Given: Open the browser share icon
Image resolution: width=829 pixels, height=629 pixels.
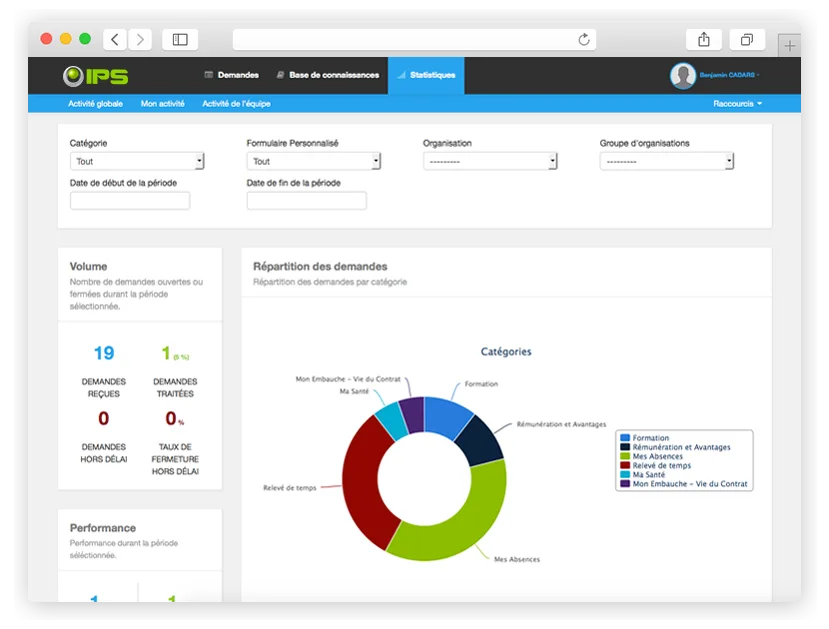Looking at the screenshot, I should pos(704,40).
